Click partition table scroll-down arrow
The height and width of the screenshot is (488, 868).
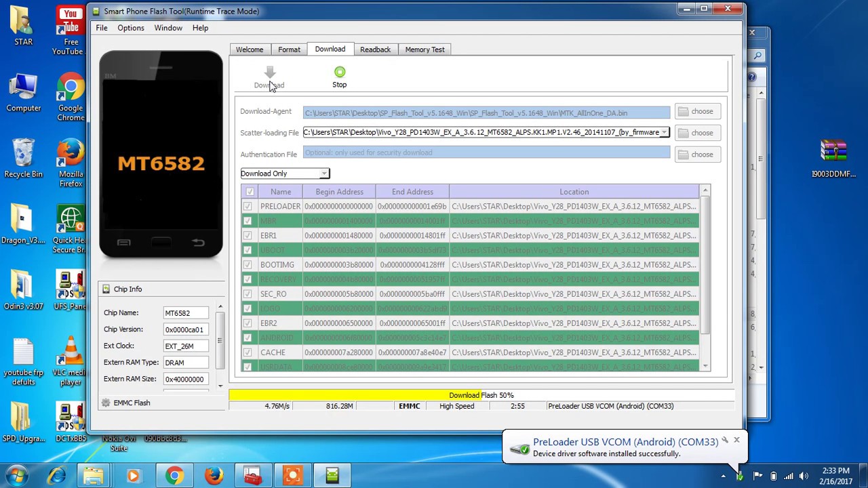[x=705, y=366]
